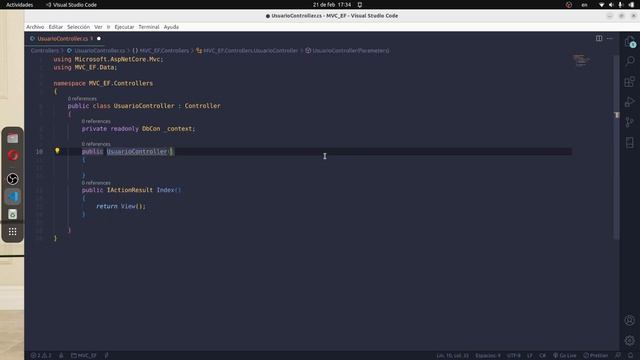Click MVC_EF.Controllers namespace breadcrumb

click(161, 51)
